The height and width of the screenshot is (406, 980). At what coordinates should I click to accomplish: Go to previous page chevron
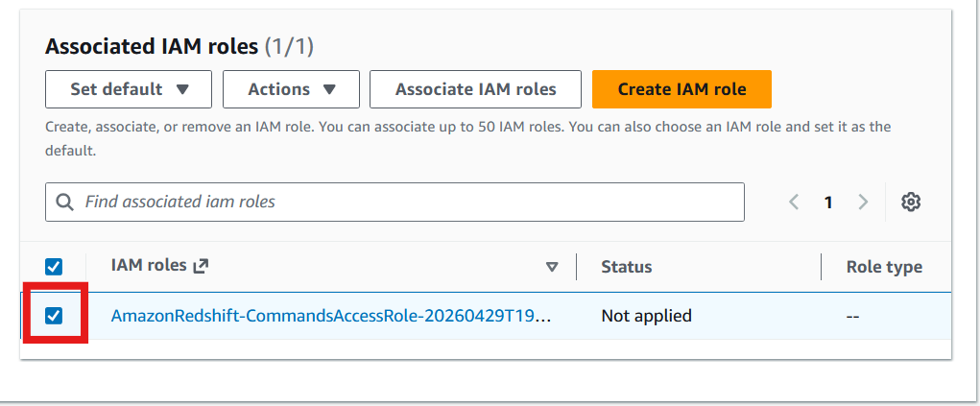click(795, 202)
